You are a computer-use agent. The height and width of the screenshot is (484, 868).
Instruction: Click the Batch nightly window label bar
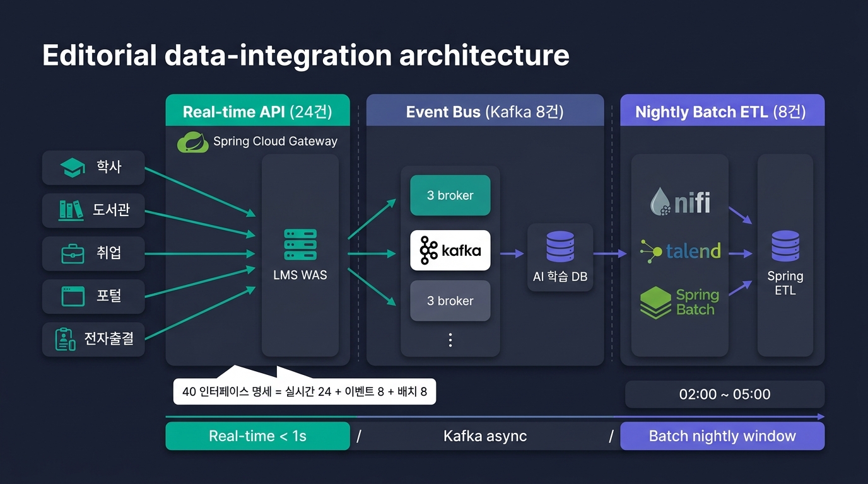pos(722,436)
